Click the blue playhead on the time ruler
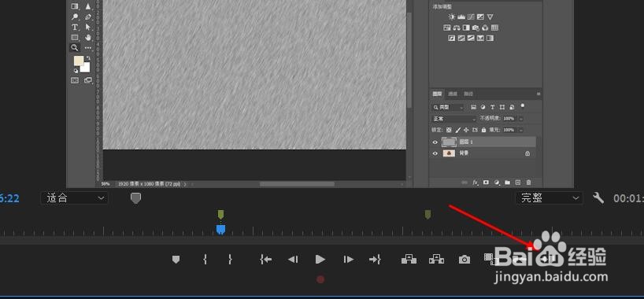This screenshot has width=644, height=299. point(220,230)
